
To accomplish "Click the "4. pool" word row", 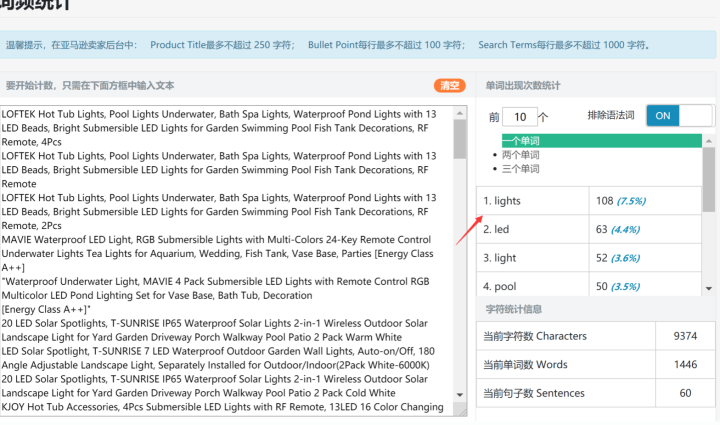I will 532,287.
